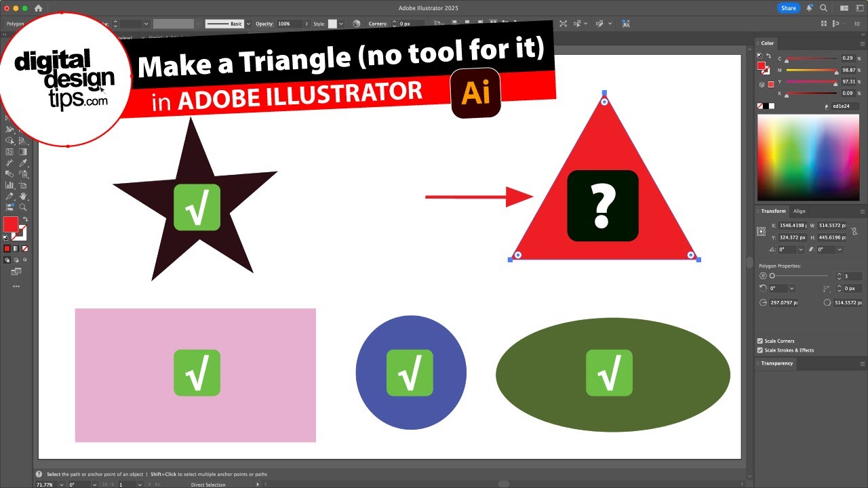Click the Magenta slider in Color panel
Screen dimensions: 868x488
pos(812,70)
